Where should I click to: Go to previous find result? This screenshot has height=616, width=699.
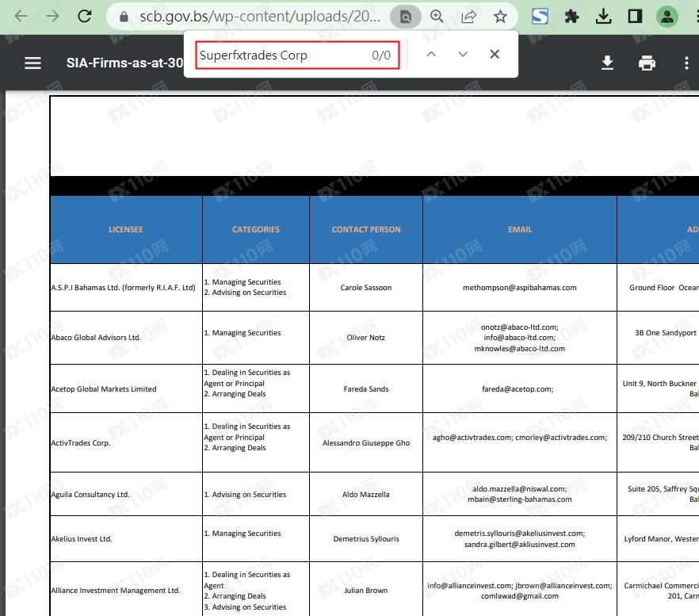coord(431,55)
